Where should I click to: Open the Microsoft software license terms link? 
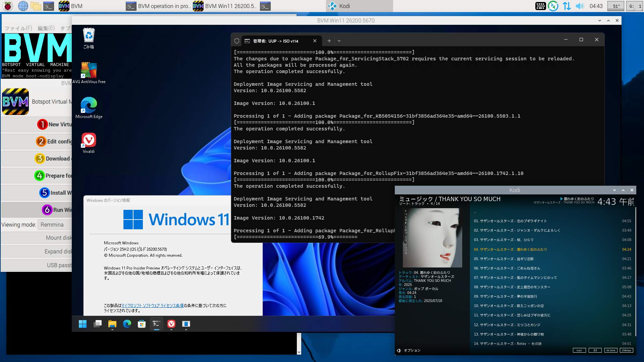coord(153,305)
